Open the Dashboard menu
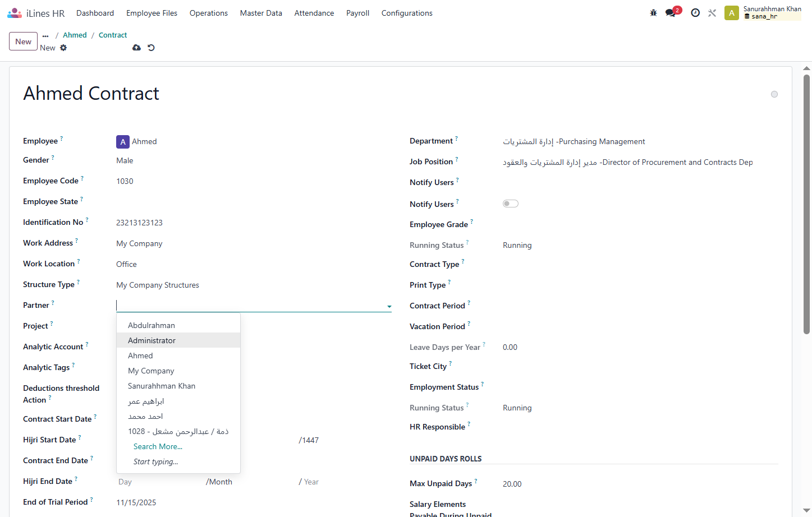This screenshot has height=517, width=812. pyautogui.click(x=95, y=13)
